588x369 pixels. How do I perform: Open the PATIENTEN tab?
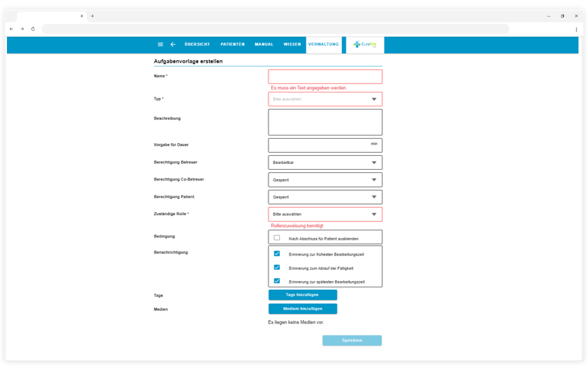pos(232,44)
